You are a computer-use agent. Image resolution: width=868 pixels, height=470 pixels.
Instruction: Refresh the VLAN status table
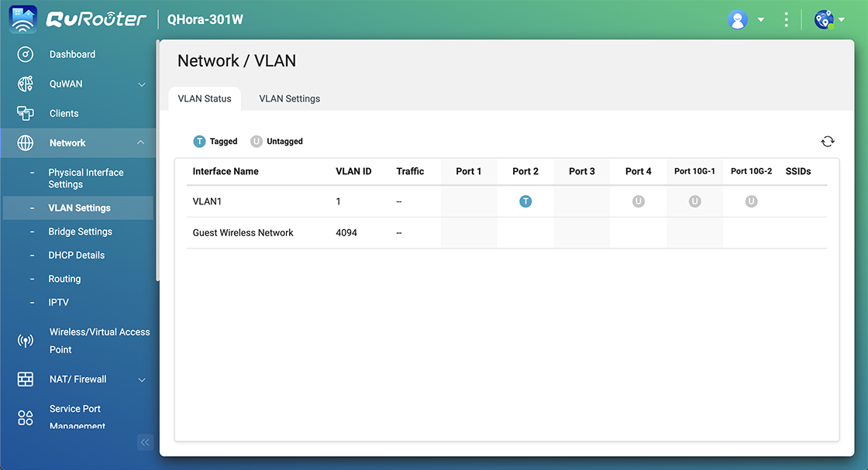point(828,142)
